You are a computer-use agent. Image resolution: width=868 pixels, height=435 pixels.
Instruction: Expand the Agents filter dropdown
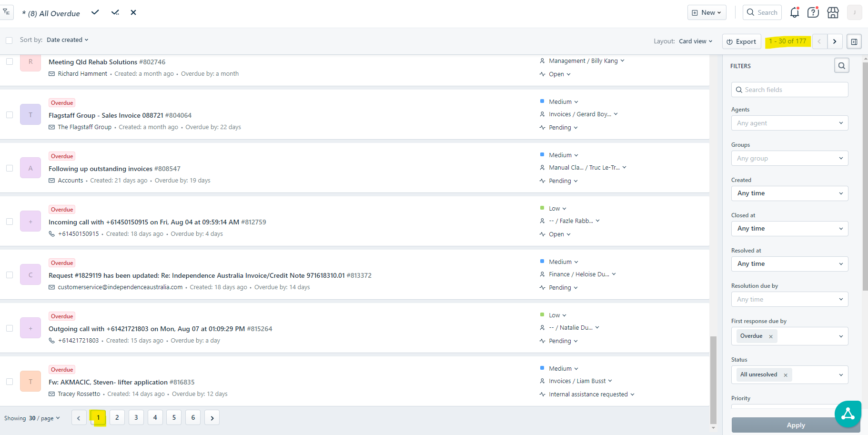[789, 123]
